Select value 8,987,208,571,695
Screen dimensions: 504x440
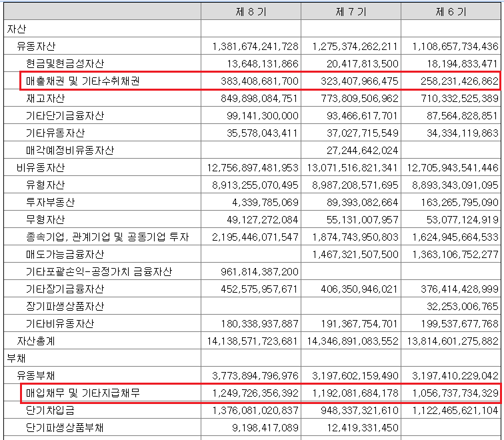pyautogui.click(x=355, y=185)
